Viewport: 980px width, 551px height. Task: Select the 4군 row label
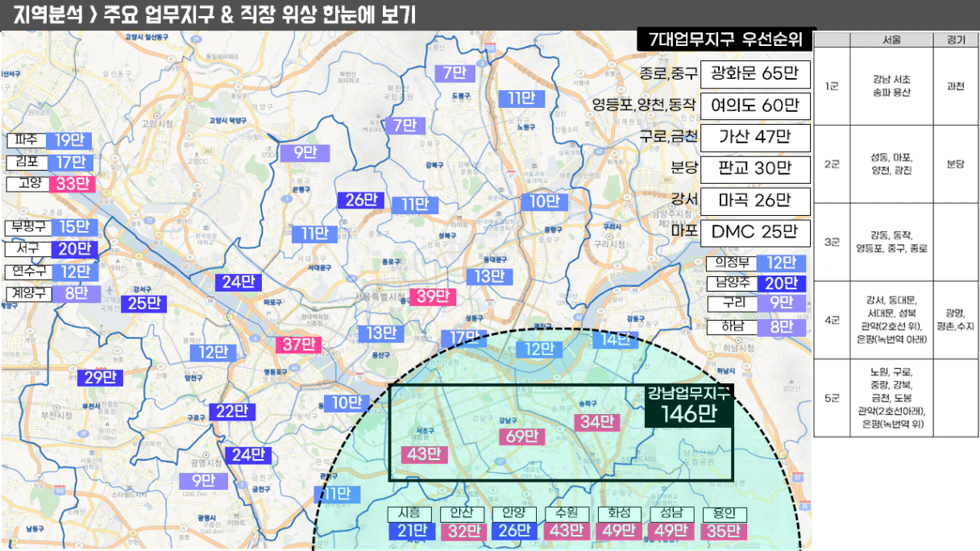(833, 320)
